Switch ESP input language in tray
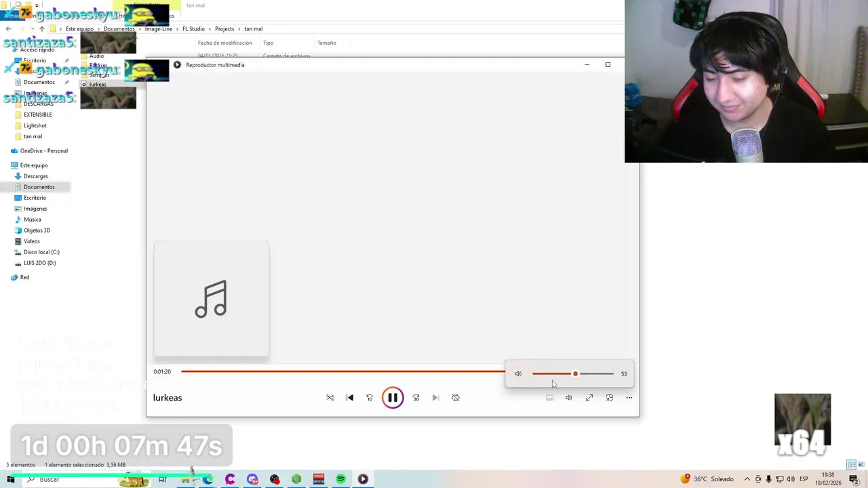Image resolution: width=868 pixels, height=488 pixels. click(804, 479)
